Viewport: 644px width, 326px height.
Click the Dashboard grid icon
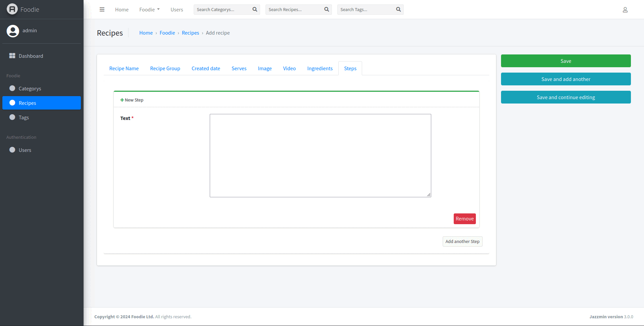(x=12, y=56)
